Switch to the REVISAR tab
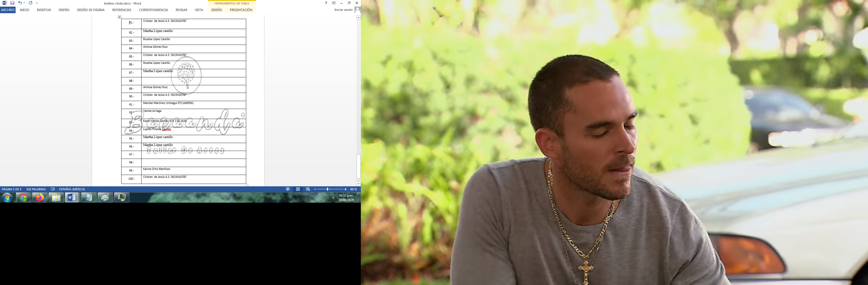The width and height of the screenshot is (868, 285). coord(181,10)
